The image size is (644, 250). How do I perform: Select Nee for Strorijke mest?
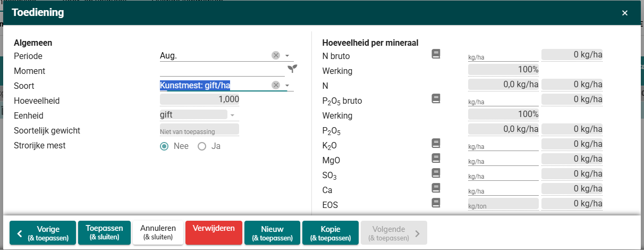(165, 146)
